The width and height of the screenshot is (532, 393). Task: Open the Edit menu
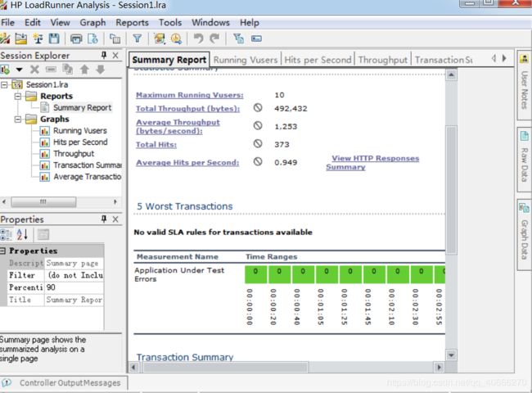[33, 23]
